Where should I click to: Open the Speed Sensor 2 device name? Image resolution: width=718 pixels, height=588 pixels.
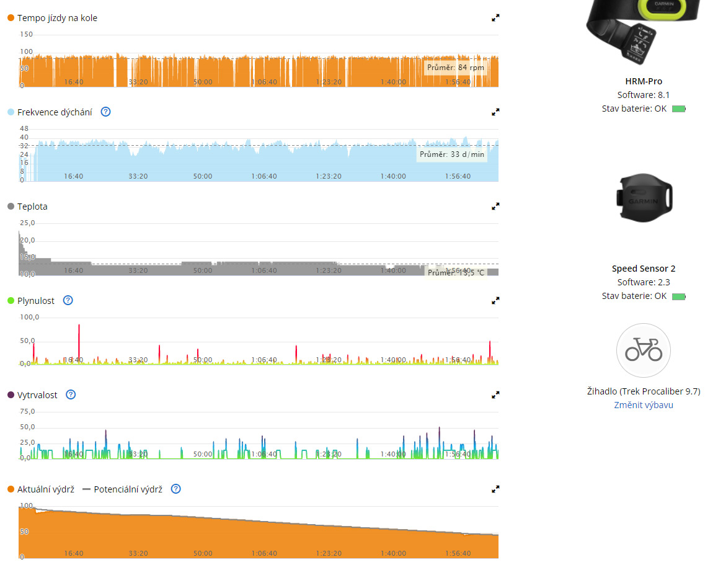[x=644, y=269]
